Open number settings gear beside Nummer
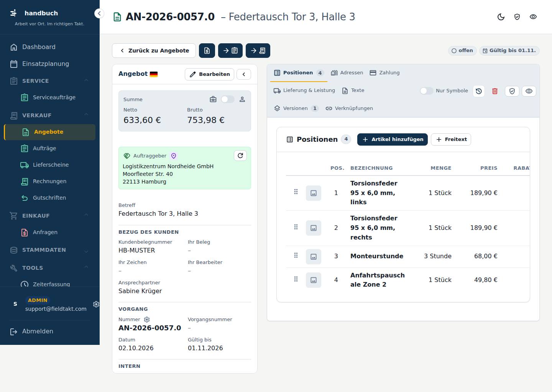Image resolution: width=552 pixels, height=392 pixels. click(x=147, y=320)
